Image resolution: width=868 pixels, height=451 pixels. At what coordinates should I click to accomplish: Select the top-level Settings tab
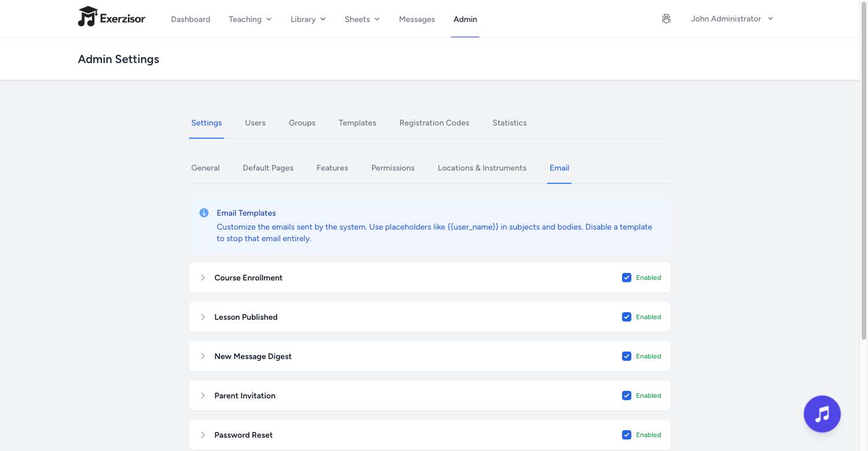pos(207,123)
